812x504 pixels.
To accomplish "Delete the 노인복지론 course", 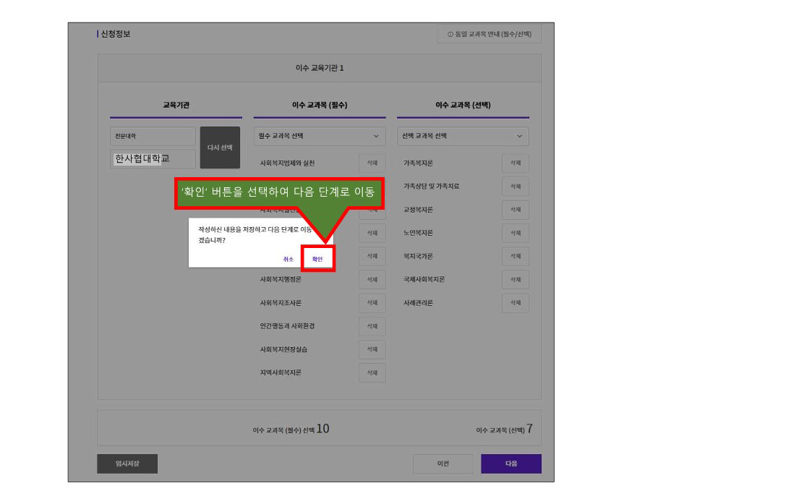I will coord(516,233).
